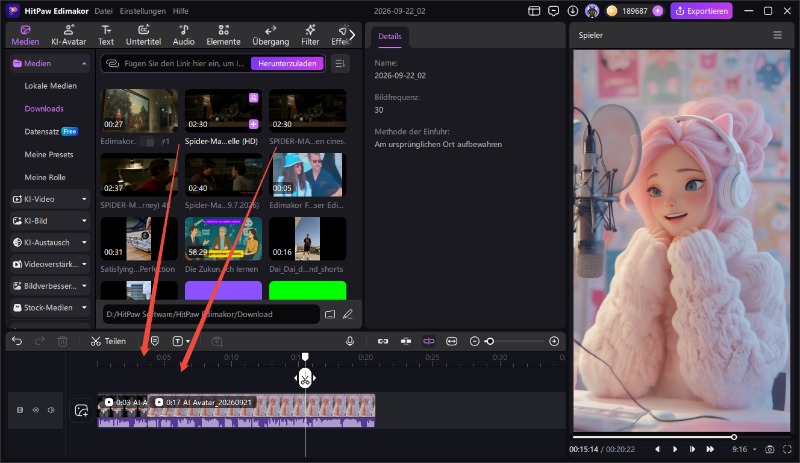
Task: Mute the video track audio
Action: [51, 409]
